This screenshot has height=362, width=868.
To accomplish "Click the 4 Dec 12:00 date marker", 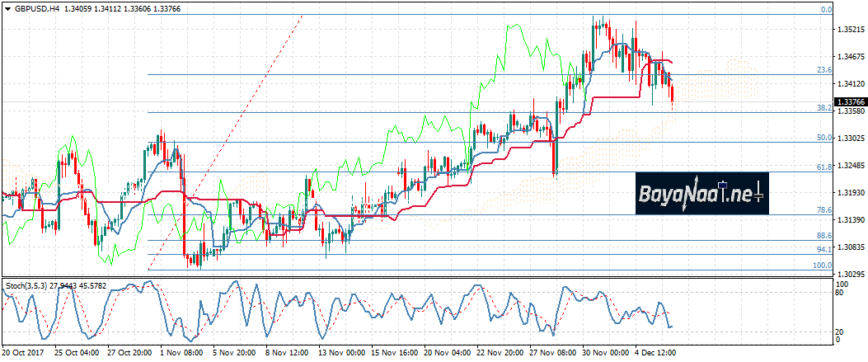I will click(655, 353).
